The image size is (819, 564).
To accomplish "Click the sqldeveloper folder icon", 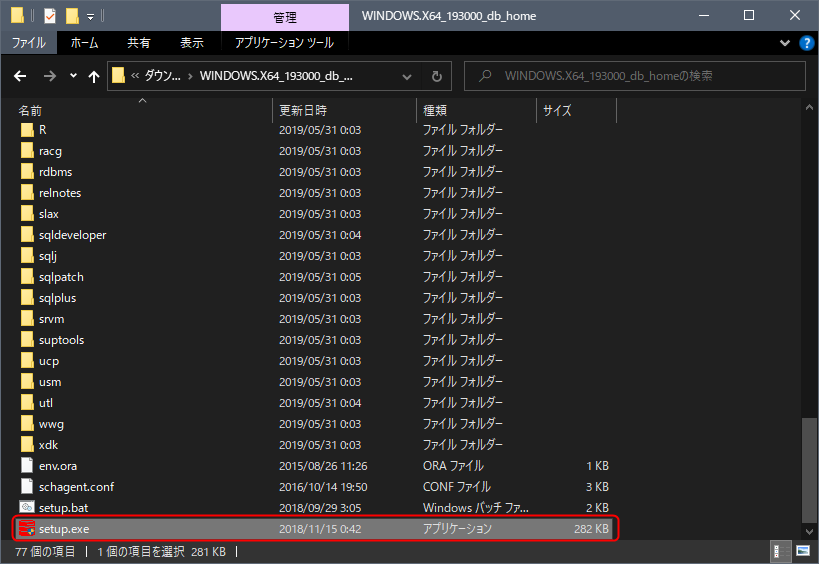I will point(27,234).
